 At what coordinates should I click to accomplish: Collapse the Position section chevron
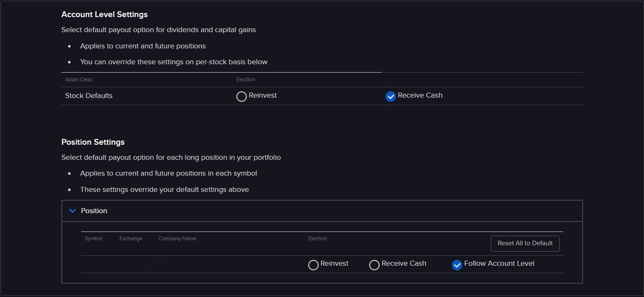click(73, 211)
